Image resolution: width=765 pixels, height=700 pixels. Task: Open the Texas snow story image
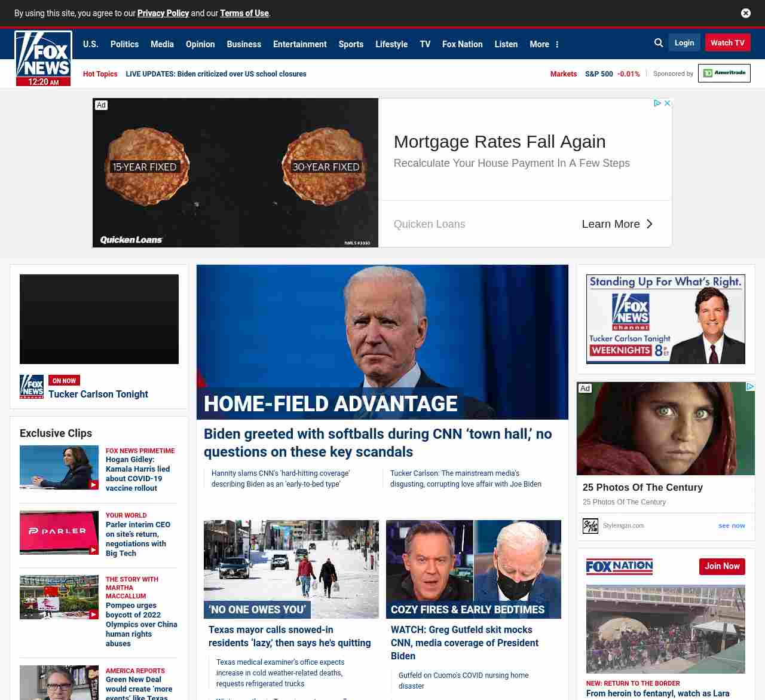tap(291, 568)
